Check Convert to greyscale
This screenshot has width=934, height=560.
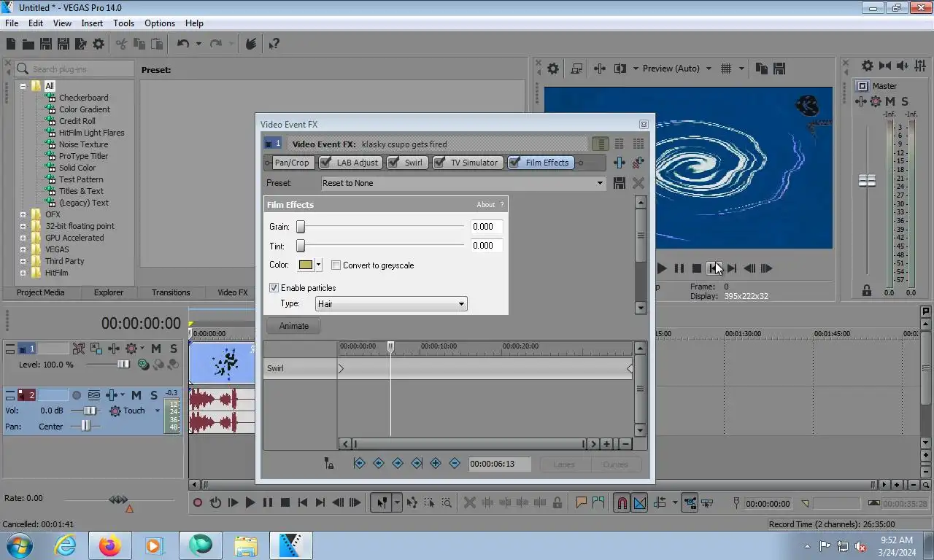336,265
